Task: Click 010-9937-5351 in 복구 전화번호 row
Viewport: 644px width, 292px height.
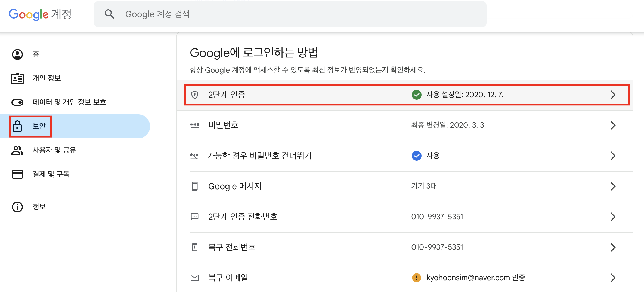Action: pos(437,247)
